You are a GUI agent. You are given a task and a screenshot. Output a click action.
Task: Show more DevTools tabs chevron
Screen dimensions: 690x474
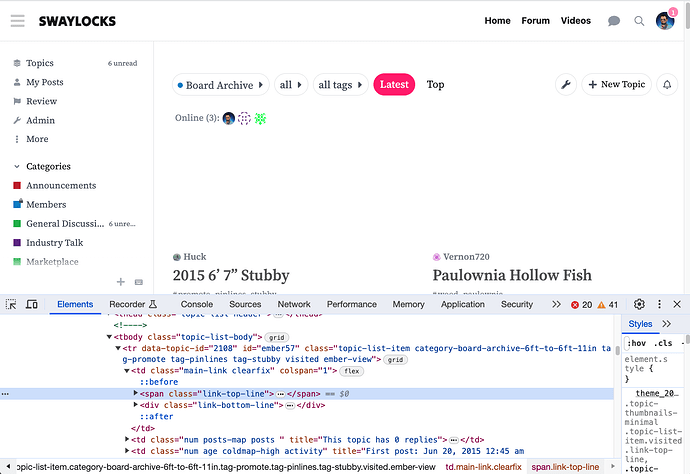pyautogui.click(x=556, y=304)
